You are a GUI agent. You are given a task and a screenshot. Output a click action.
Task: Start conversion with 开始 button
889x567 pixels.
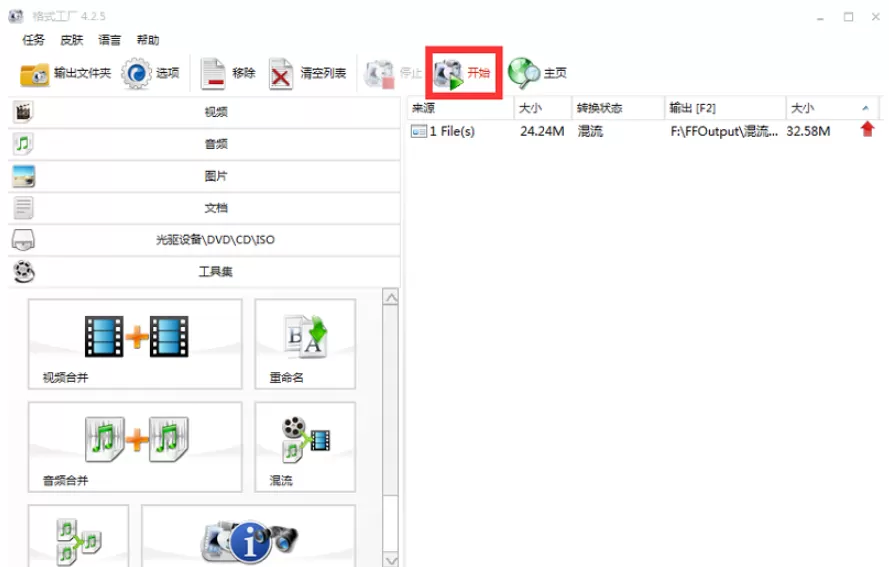click(463, 73)
